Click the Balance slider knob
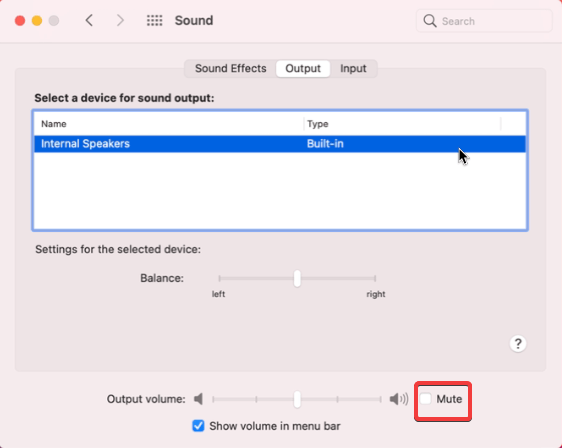The image size is (562, 448). point(297,278)
